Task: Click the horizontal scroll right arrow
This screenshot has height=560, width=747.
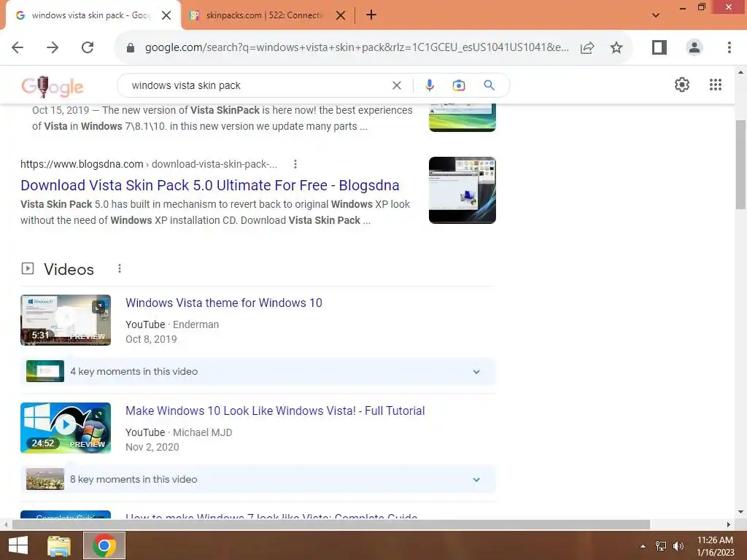Action: 729,524
